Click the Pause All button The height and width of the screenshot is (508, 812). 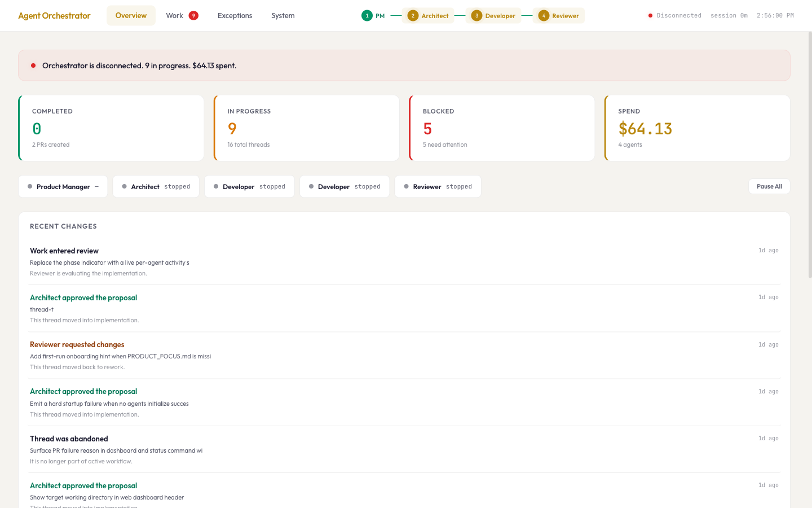(769, 186)
